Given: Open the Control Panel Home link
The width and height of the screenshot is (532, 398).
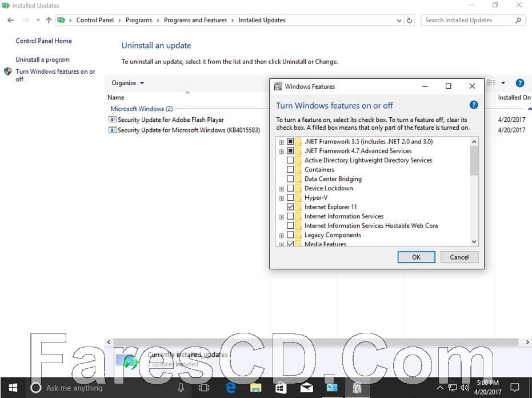Looking at the screenshot, I should coord(44,41).
